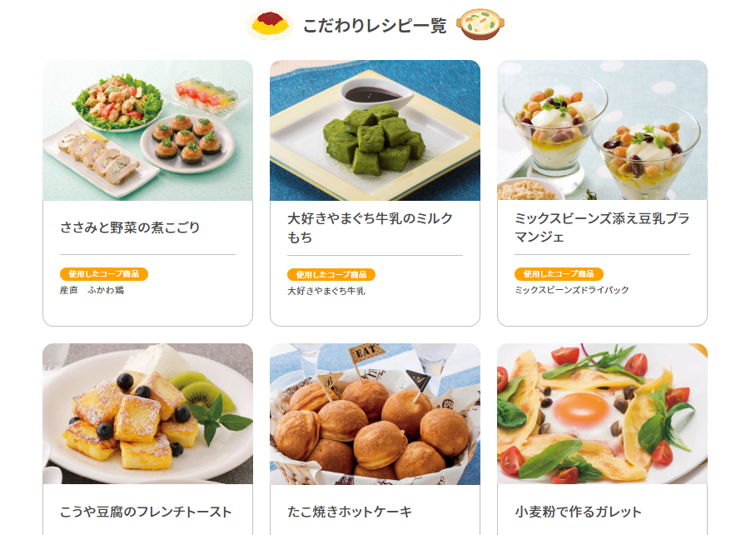Click 使用したコープ商品 badge under ささみ recipe
756x535 pixels.
coord(104,274)
